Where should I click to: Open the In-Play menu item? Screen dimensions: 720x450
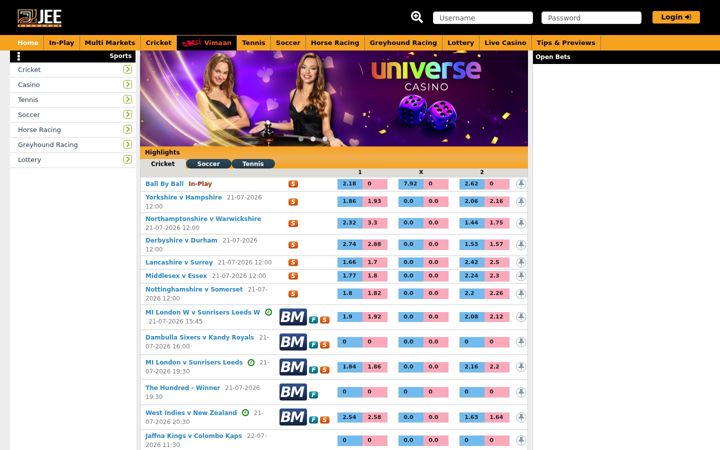62,43
